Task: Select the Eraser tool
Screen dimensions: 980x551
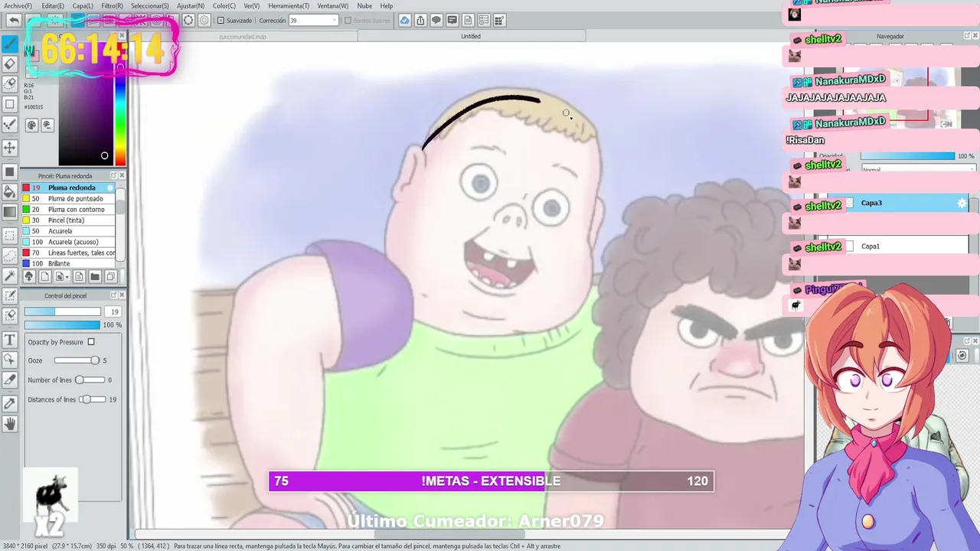Action: (x=10, y=64)
